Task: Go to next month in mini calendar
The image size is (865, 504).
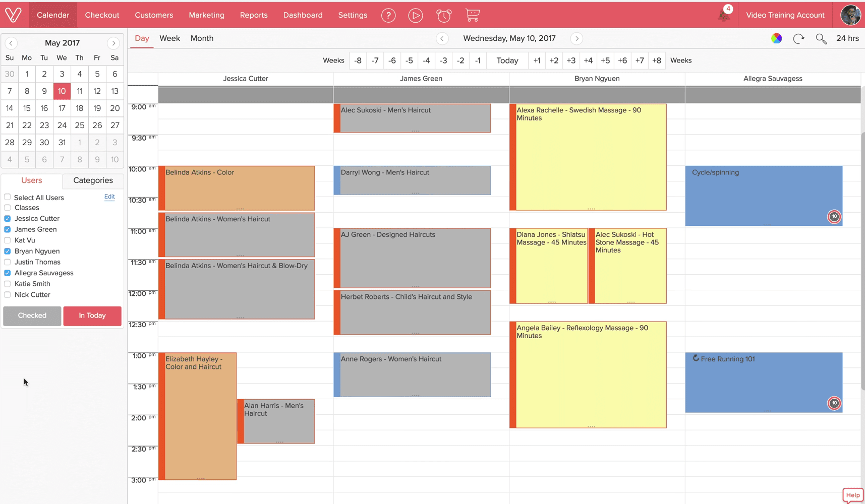Action: click(113, 43)
